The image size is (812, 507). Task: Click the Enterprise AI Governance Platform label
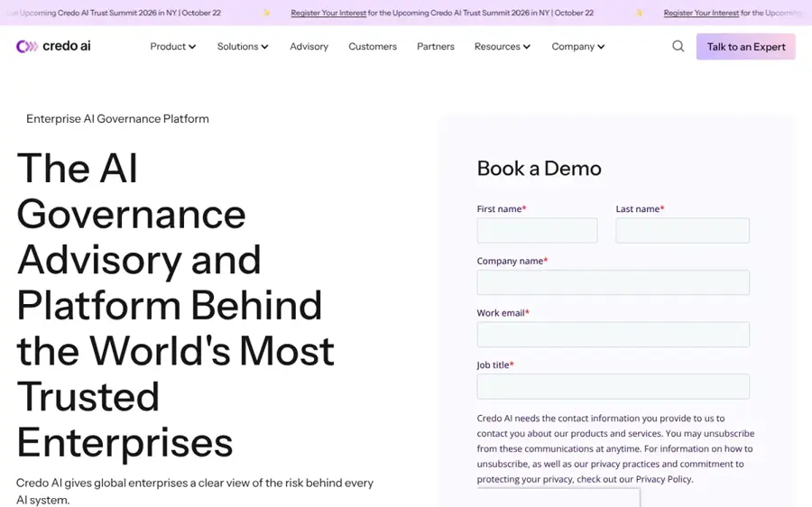click(x=117, y=119)
